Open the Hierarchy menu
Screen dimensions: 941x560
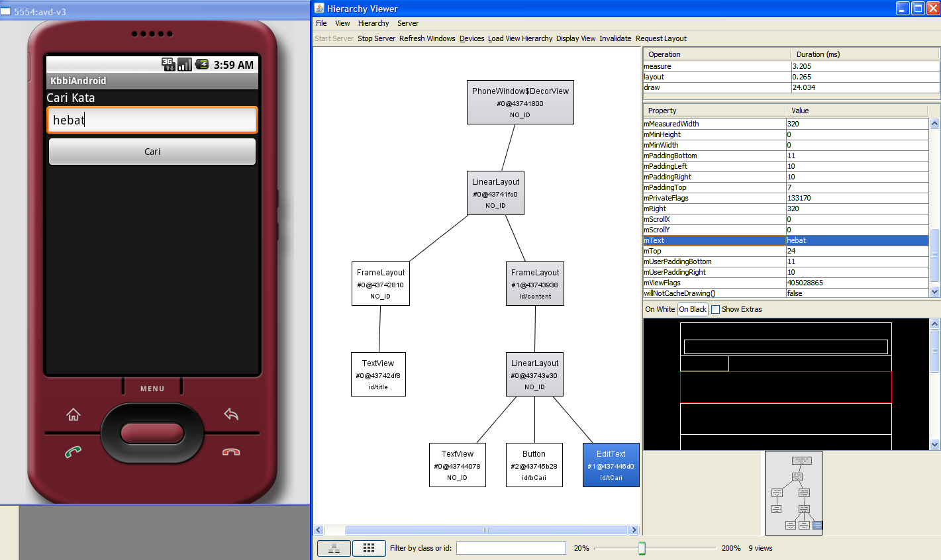pyautogui.click(x=373, y=23)
